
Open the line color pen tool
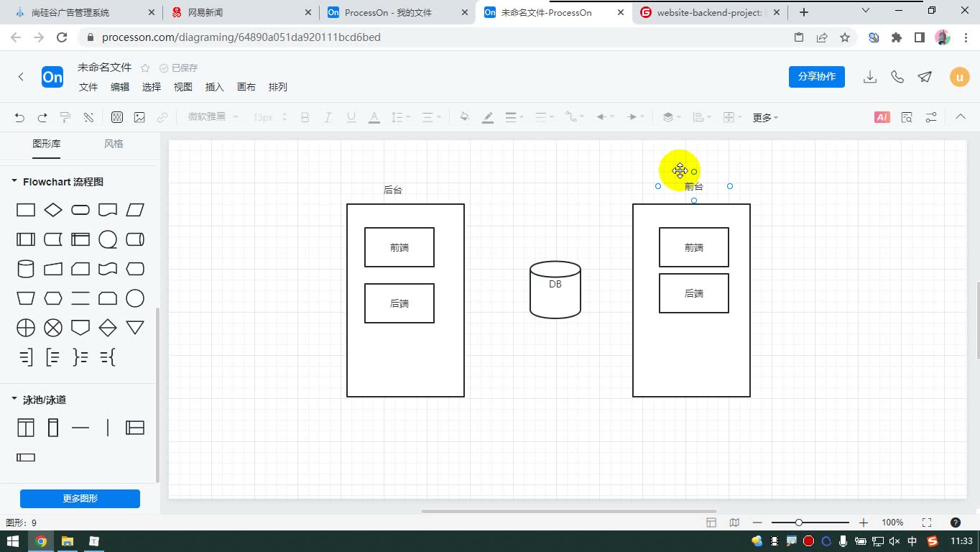488,117
